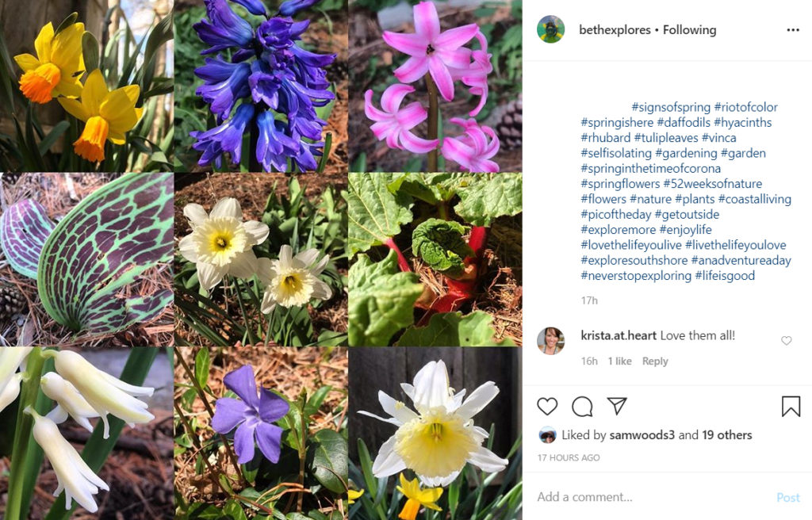Screen dimensions: 812x520
Task: Open the #coastalliving hashtag link
Action: pyautogui.click(x=755, y=199)
